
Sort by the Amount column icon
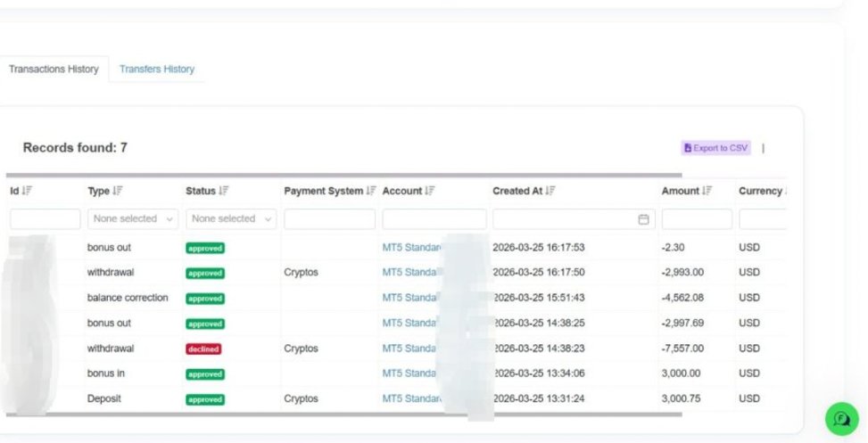(x=707, y=191)
